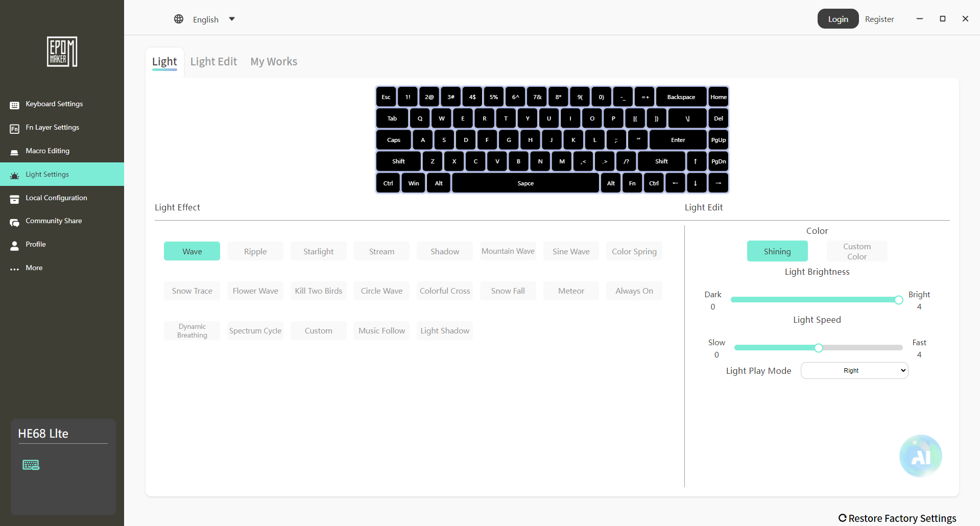Select the Wave light effect
The image size is (980, 526).
[192, 251]
